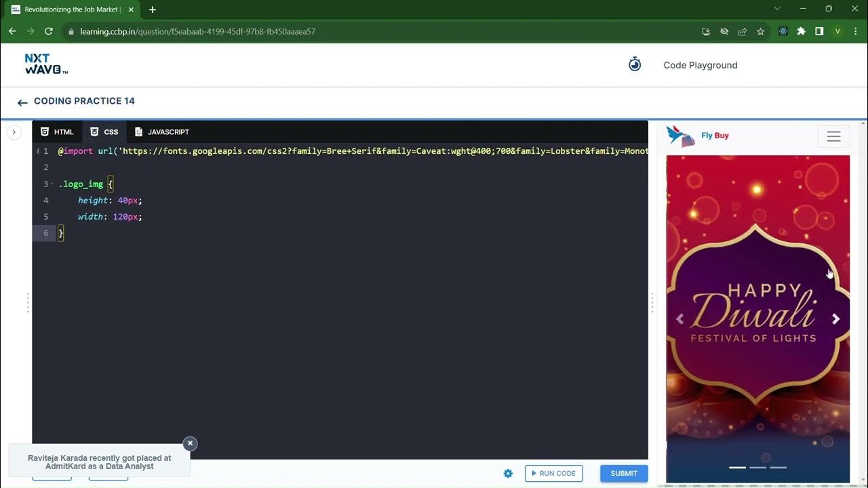Image resolution: width=868 pixels, height=488 pixels.
Task: Click the Raviteja Karada placement notification text
Action: (99, 462)
